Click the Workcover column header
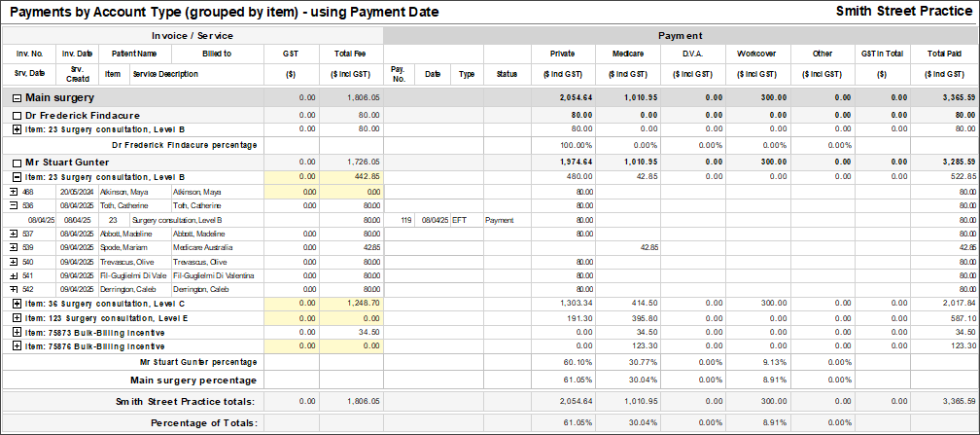This screenshot has height=435, width=980. pyautogui.click(x=756, y=53)
